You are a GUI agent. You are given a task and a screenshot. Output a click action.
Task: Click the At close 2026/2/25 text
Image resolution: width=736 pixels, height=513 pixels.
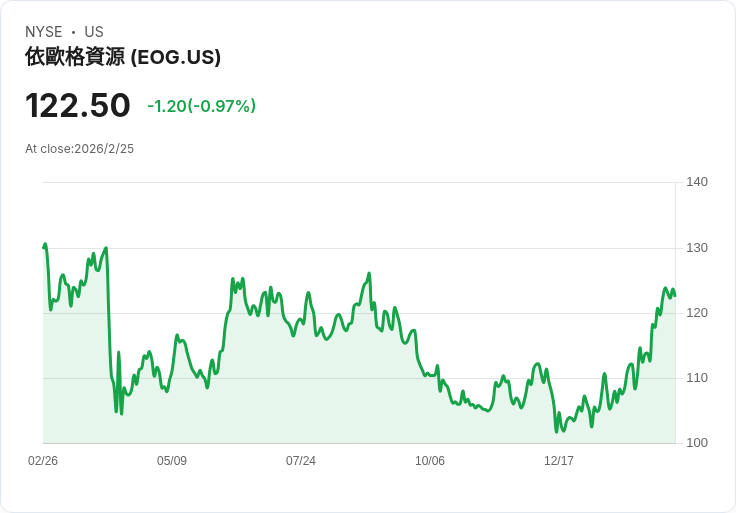point(79,149)
